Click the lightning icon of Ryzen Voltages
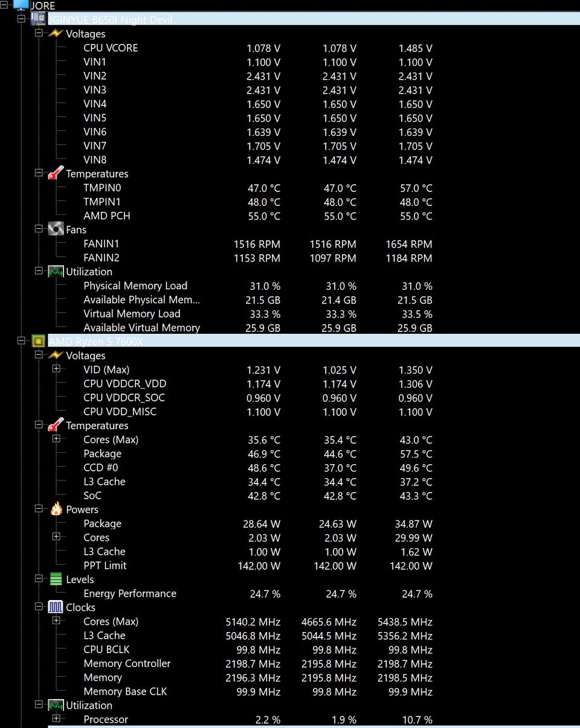The image size is (580, 728). click(56, 355)
